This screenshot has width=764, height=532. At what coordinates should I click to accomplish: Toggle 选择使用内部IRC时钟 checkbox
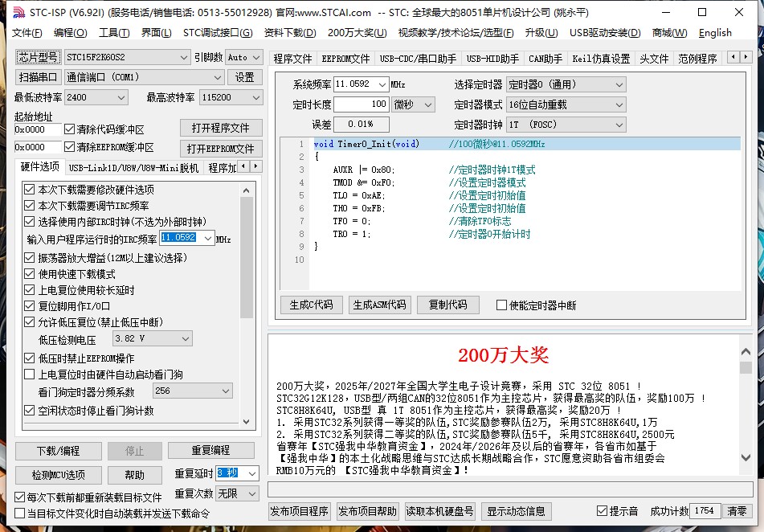[30, 221]
